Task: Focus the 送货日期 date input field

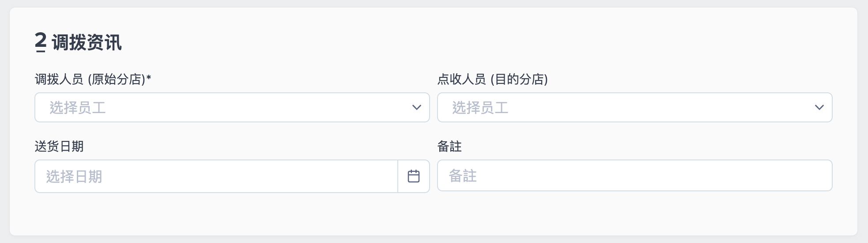Action: coord(216,176)
